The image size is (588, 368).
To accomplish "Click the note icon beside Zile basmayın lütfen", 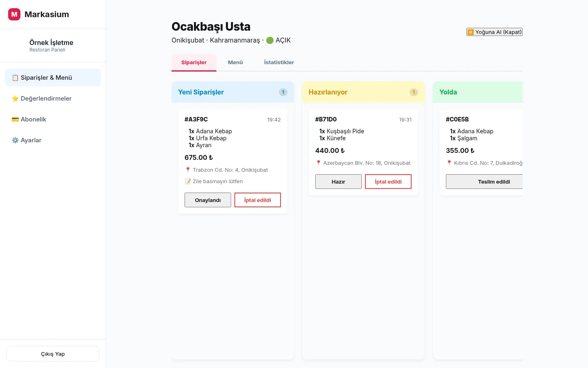I will point(188,181).
